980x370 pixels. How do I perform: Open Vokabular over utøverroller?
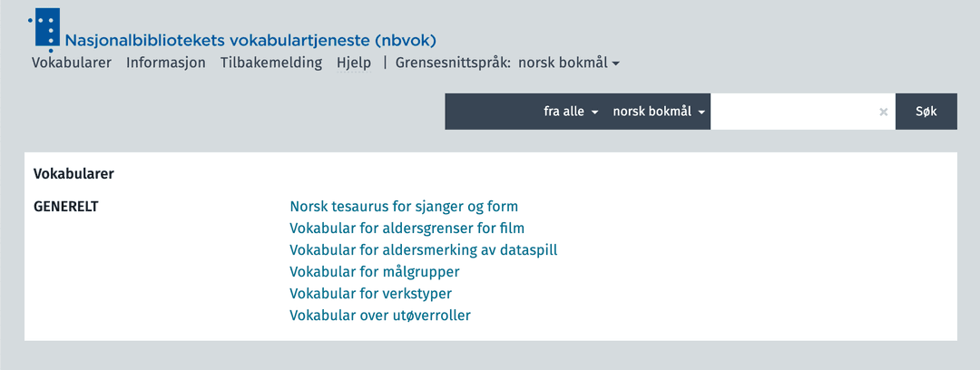click(380, 316)
